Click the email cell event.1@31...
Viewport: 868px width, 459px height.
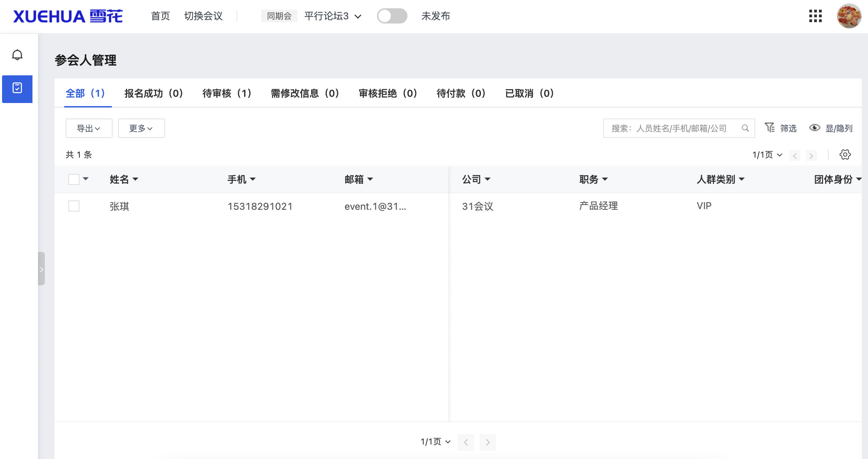[375, 206]
